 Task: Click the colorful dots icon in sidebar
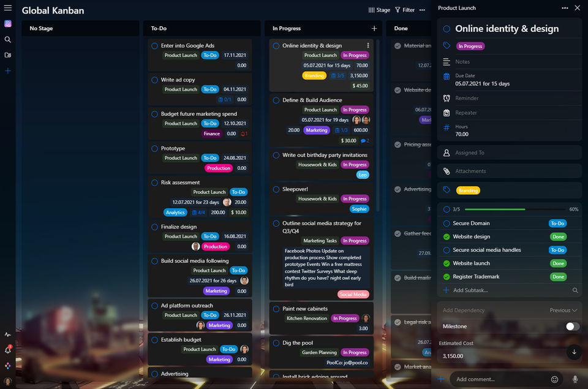(x=7, y=366)
